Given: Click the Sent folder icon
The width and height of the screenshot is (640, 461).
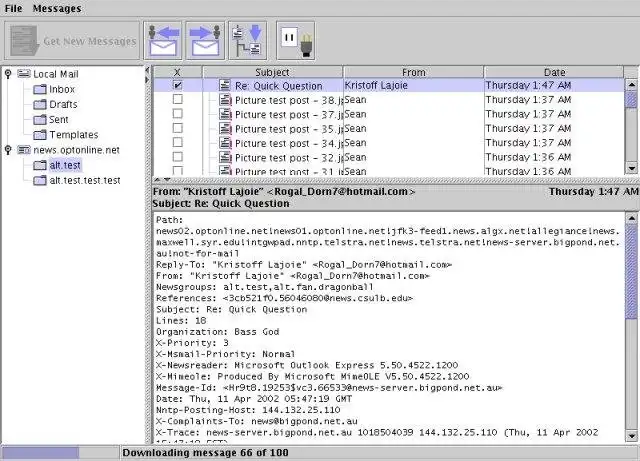Looking at the screenshot, I should (x=40, y=119).
